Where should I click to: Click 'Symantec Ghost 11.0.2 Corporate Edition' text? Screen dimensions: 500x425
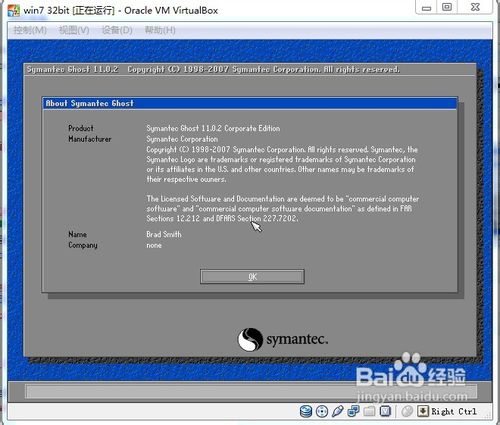point(213,128)
